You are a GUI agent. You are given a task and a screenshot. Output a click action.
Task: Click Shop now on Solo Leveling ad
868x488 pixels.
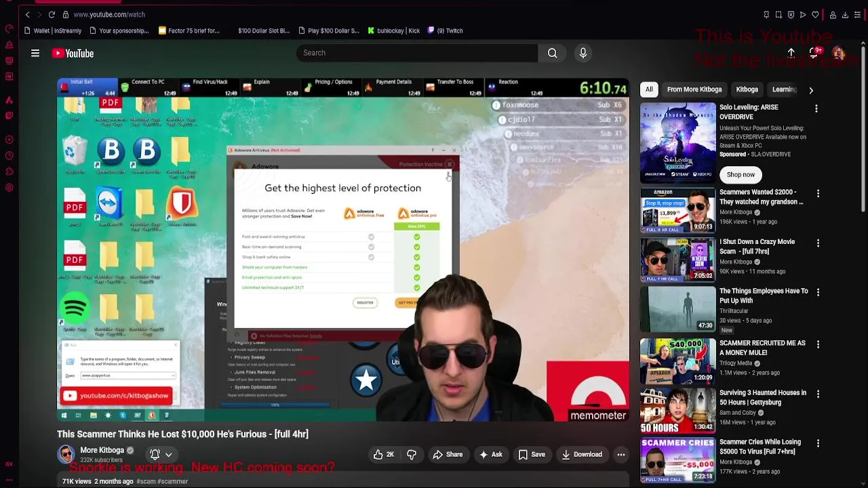741,175
